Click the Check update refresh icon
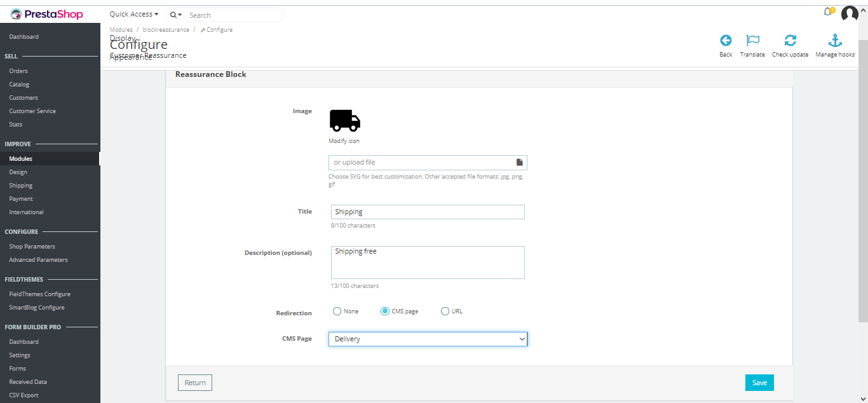The width and height of the screenshot is (868, 403). (x=790, y=41)
